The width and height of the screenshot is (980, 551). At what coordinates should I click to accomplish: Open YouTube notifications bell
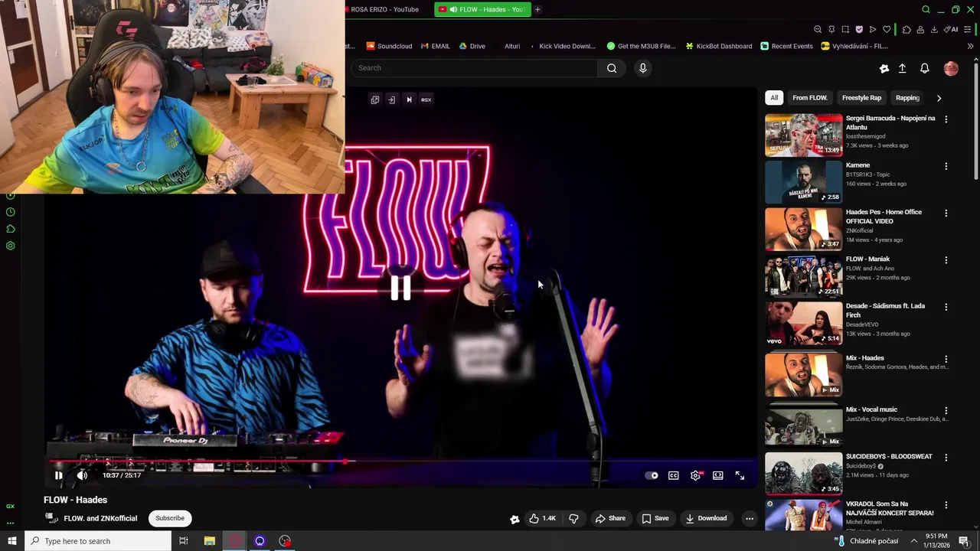[x=924, y=68]
